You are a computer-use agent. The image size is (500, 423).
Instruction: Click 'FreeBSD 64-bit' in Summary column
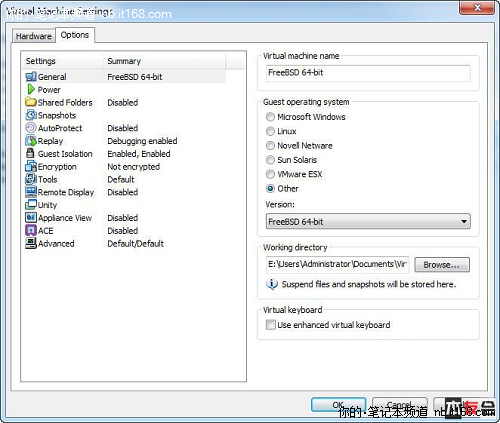click(x=135, y=77)
